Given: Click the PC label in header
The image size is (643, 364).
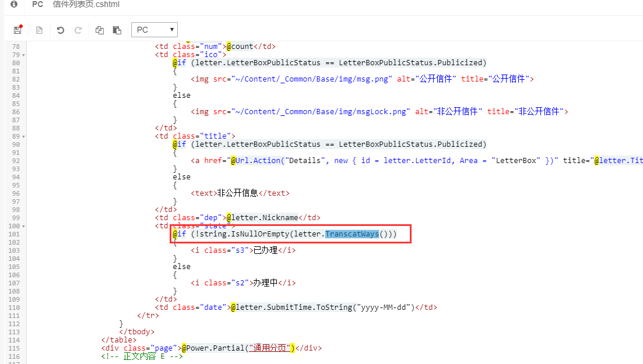Looking at the screenshot, I should point(38,5).
